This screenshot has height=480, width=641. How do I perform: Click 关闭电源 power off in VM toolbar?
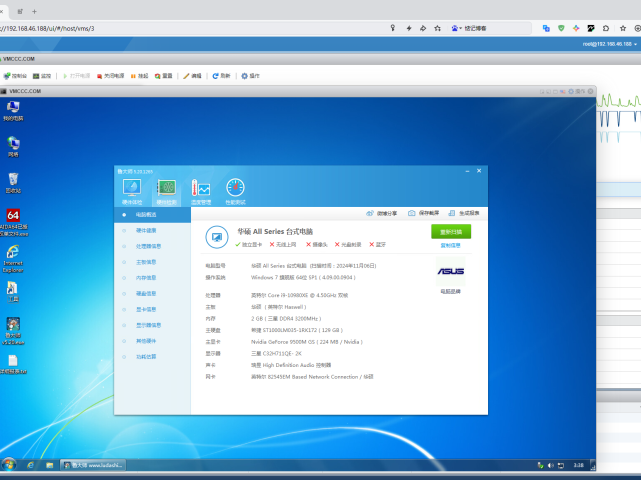pos(110,76)
